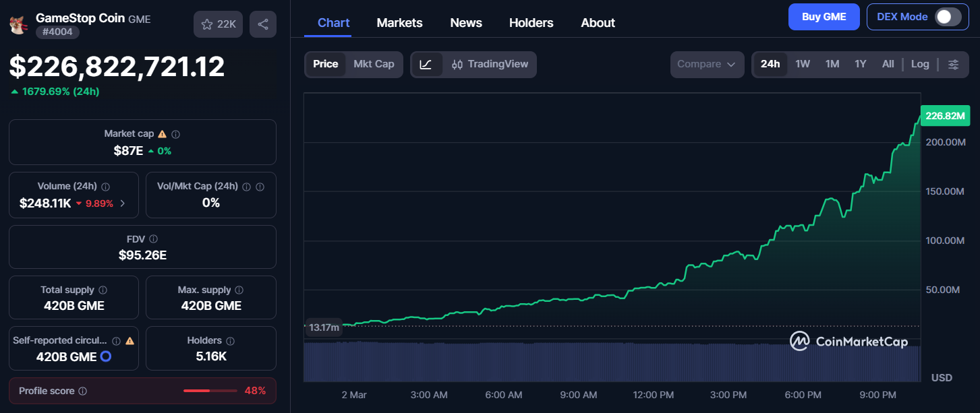Expand Volume (24h) chevron arrow
The height and width of the screenshot is (413, 980).
pyautogui.click(x=122, y=203)
